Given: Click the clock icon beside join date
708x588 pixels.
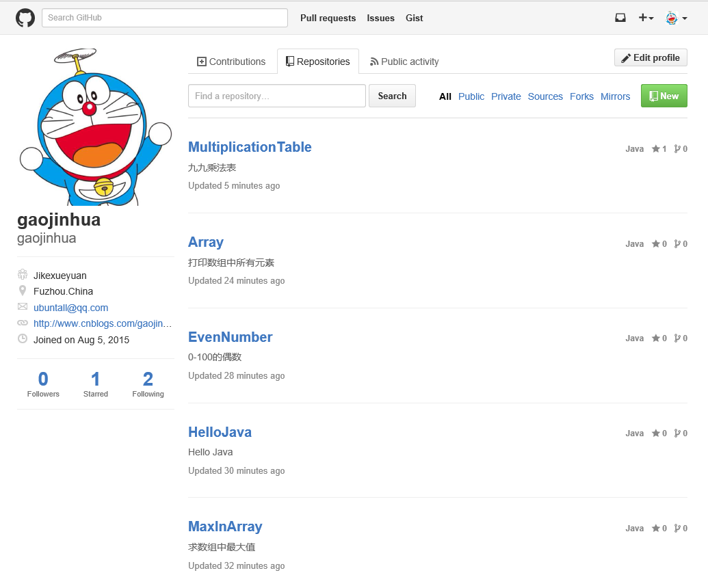Looking at the screenshot, I should coord(23,338).
